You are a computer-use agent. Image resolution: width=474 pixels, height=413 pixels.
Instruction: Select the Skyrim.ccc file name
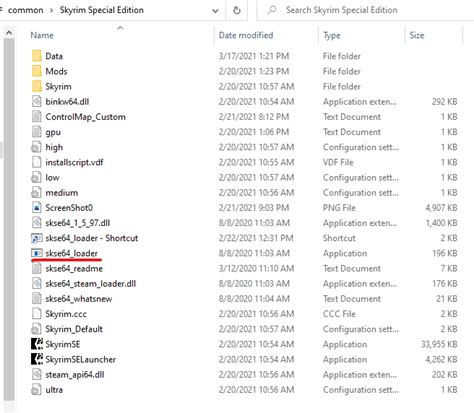click(66, 314)
